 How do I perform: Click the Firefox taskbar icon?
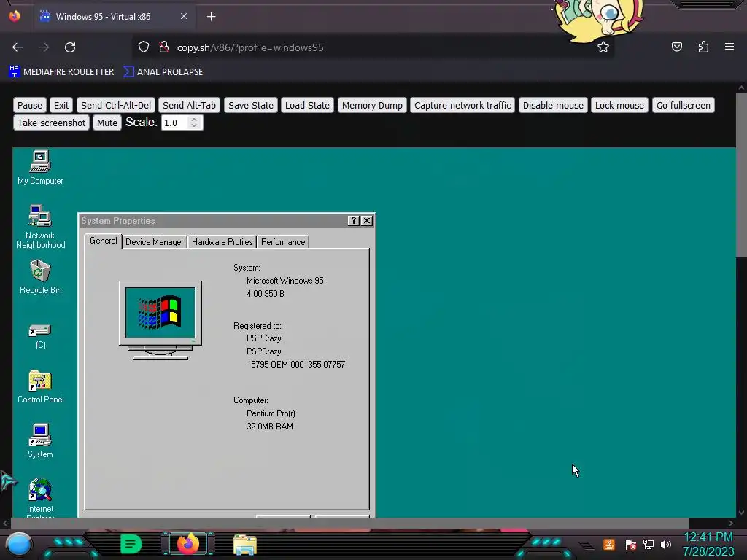click(187, 544)
